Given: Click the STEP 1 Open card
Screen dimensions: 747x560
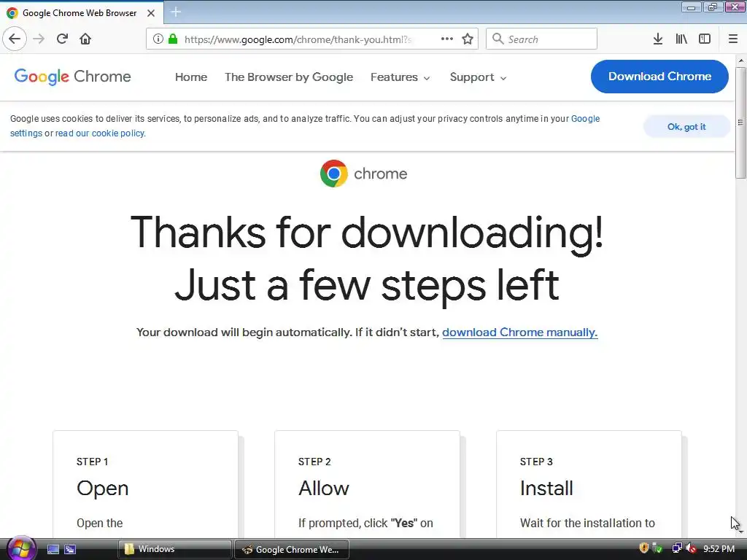Looking at the screenshot, I should pyautogui.click(x=145, y=484).
